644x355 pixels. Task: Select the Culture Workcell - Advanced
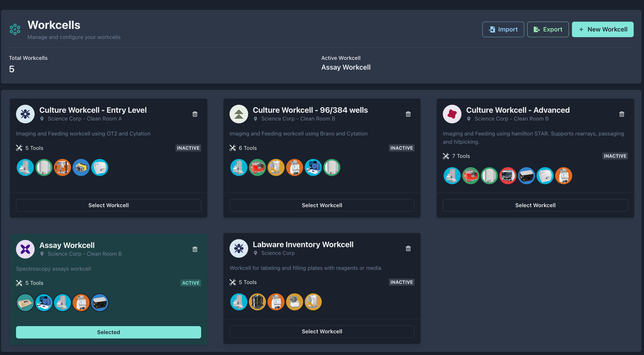point(535,205)
